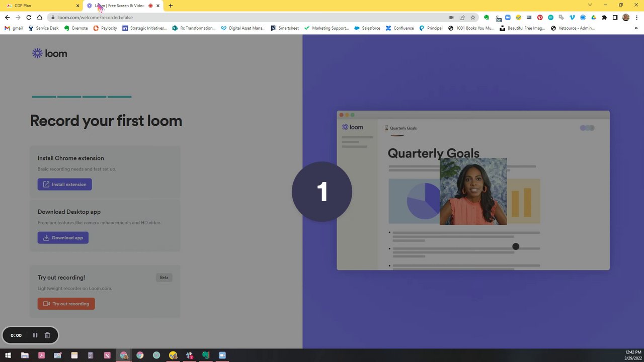Open the Google Drive extension
Viewport: 644px width, 362px height.
(x=594, y=18)
